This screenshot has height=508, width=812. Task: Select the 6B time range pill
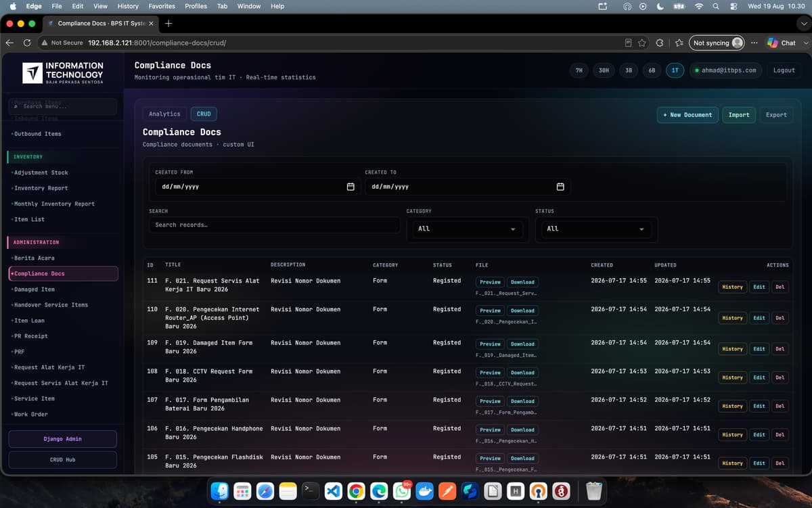(x=652, y=70)
